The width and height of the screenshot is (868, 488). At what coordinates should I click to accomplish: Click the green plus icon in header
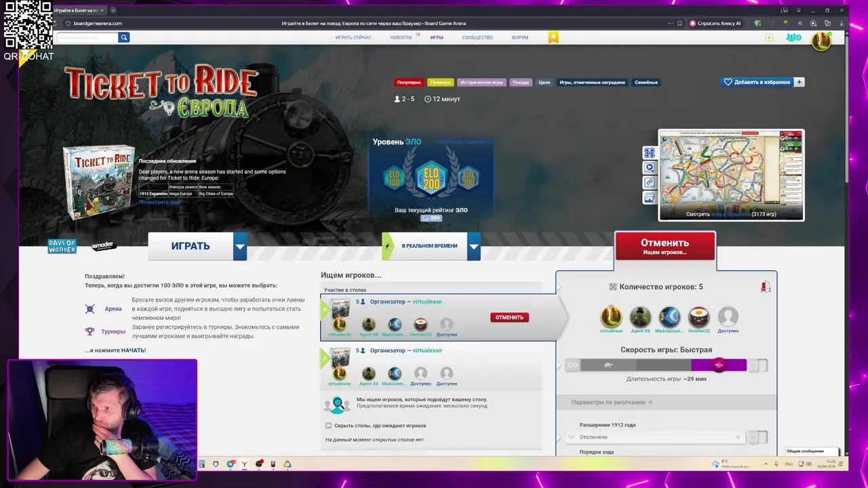point(769,37)
